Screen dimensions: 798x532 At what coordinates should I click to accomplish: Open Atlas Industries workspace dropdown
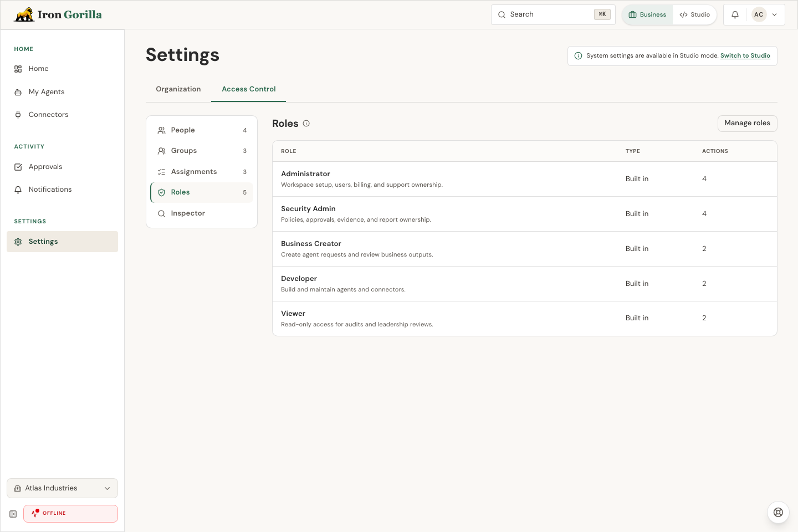(x=62, y=488)
